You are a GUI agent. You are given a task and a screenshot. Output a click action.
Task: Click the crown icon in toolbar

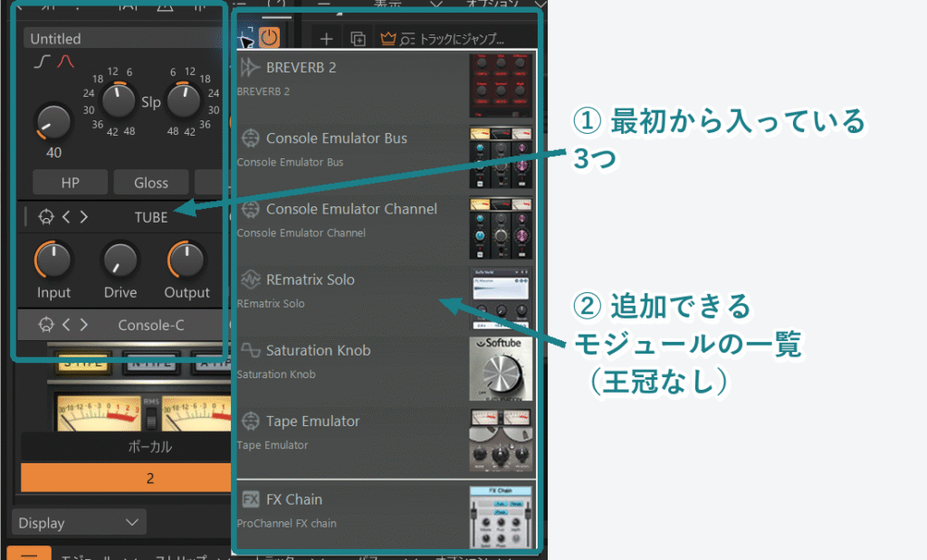[x=387, y=39]
